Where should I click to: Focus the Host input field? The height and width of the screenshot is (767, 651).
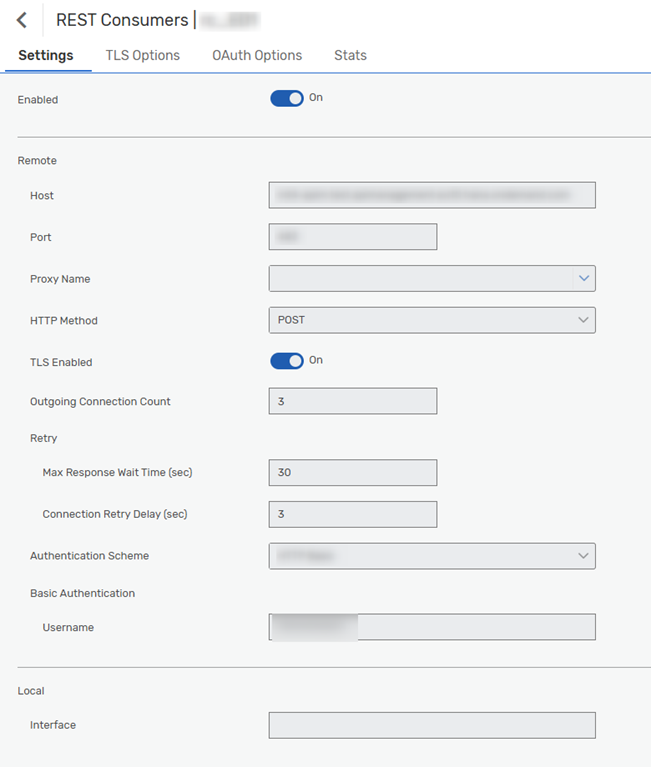click(432, 195)
